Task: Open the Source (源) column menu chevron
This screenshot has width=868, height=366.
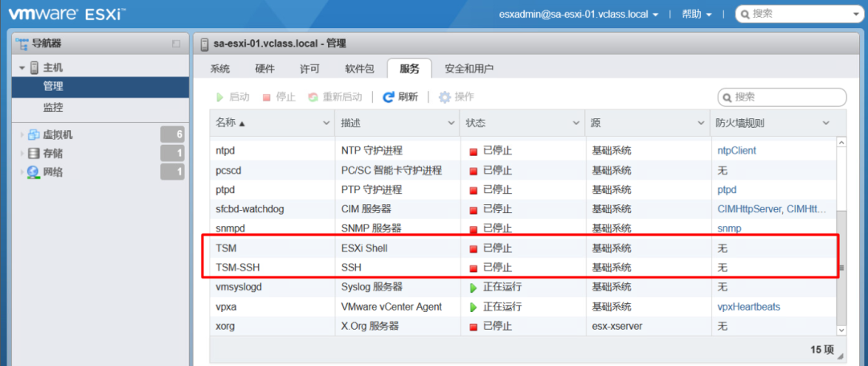Action: (x=702, y=122)
